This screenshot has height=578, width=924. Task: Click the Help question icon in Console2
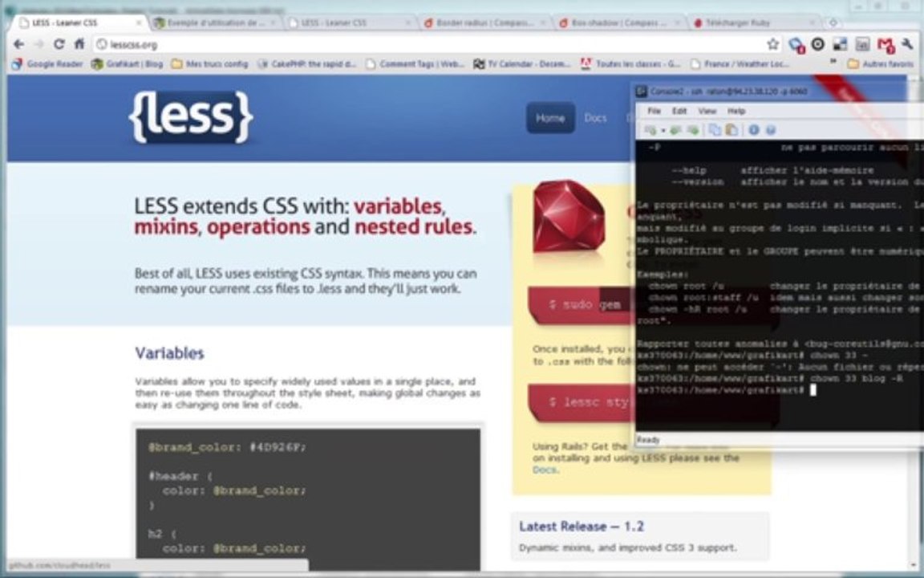770,130
